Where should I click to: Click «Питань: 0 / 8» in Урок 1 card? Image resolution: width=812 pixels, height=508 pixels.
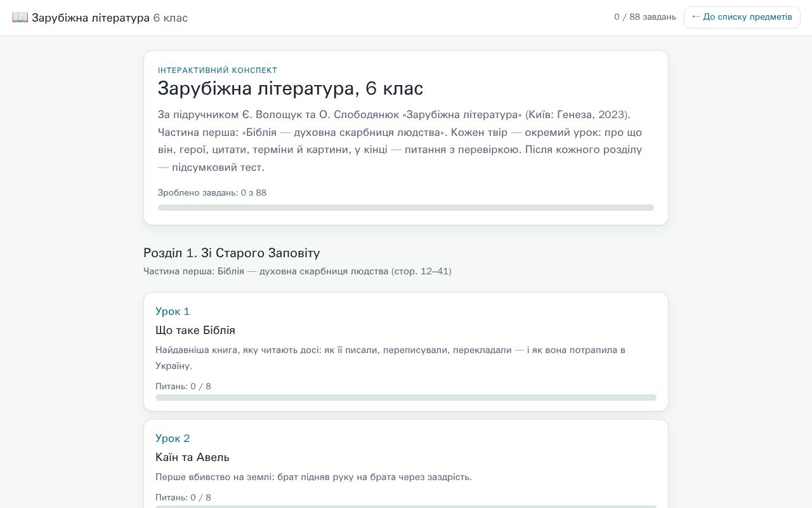183,386
